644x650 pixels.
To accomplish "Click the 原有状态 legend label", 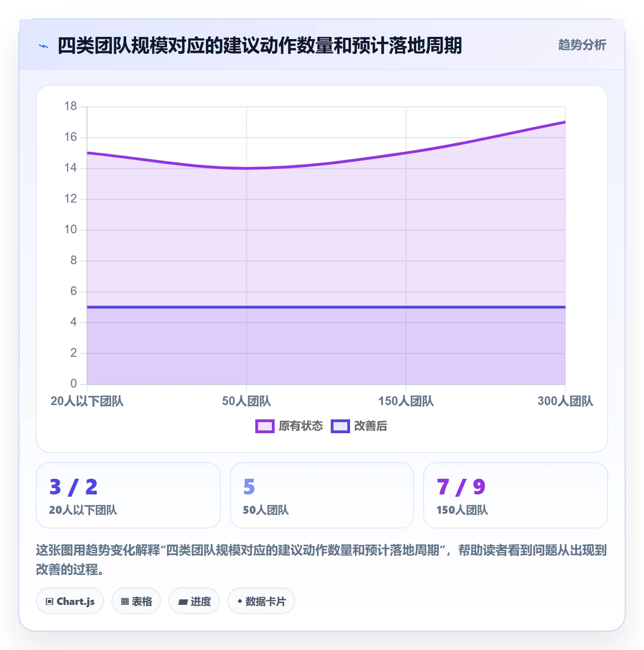I will click(301, 426).
